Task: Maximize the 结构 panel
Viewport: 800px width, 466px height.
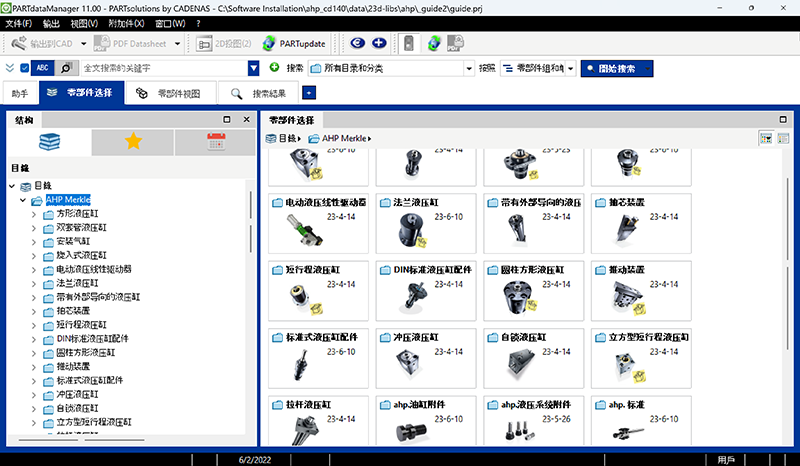Action: pos(227,119)
